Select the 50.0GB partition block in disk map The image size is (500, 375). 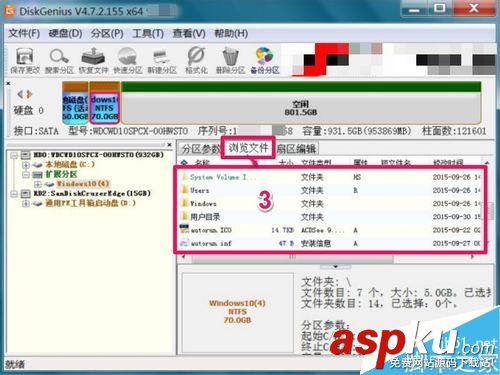75,102
